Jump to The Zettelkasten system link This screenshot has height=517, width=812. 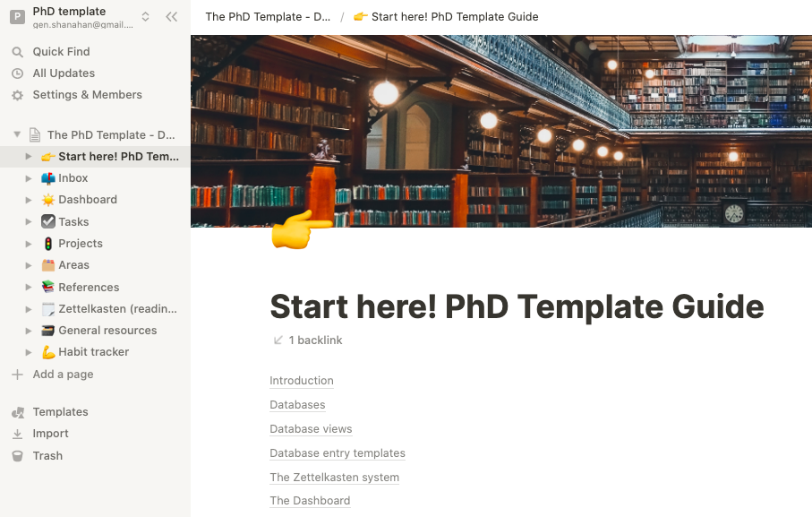point(334,478)
